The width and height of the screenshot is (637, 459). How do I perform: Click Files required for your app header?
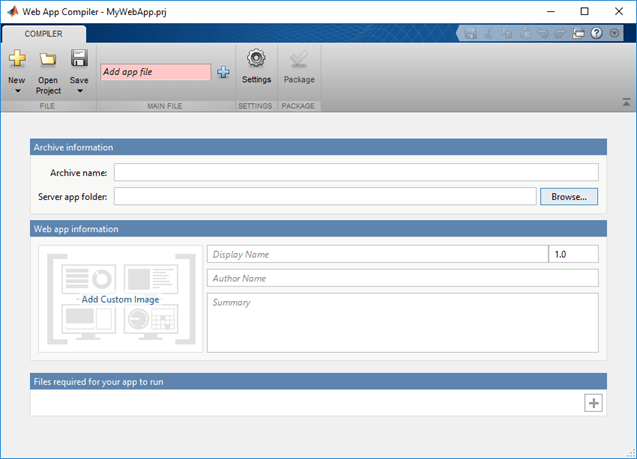click(x=318, y=381)
